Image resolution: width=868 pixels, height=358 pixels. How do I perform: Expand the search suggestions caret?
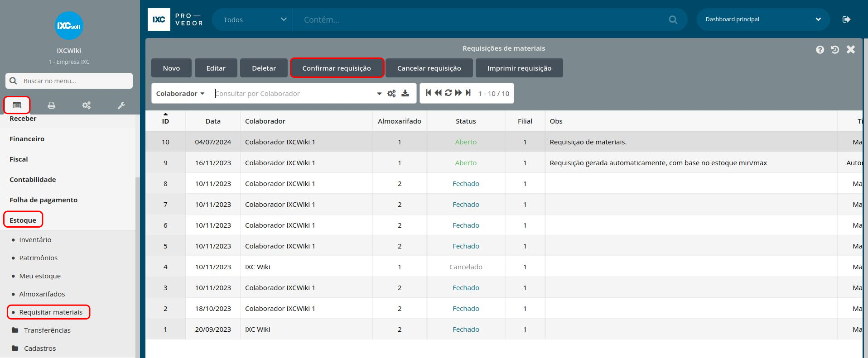pos(379,94)
